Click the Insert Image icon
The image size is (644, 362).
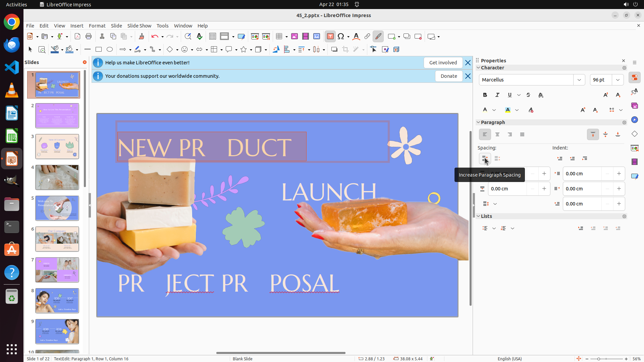point(294,37)
